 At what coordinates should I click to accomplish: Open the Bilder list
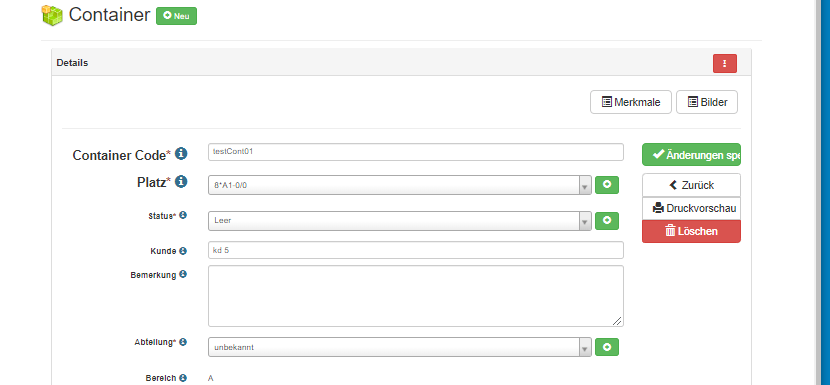click(707, 102)
